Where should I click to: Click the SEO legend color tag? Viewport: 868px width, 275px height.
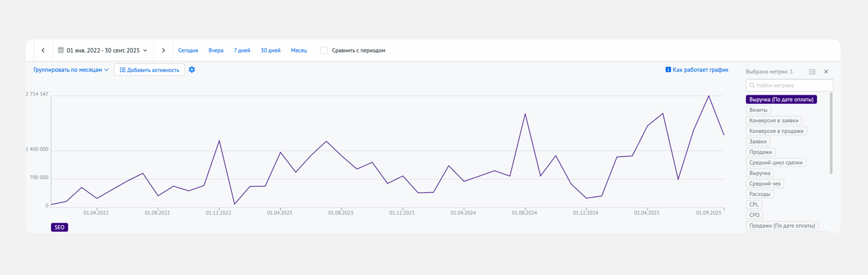[x=59, y=227]
